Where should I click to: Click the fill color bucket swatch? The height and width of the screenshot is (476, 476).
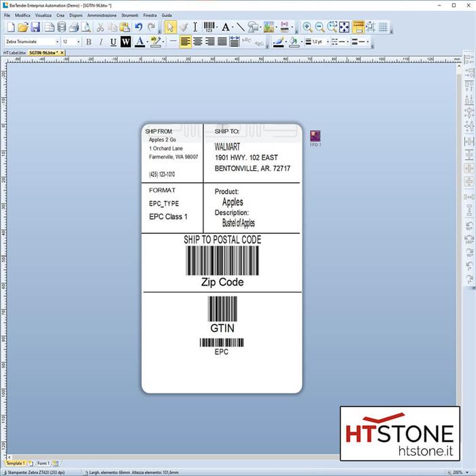coord(294,41)
